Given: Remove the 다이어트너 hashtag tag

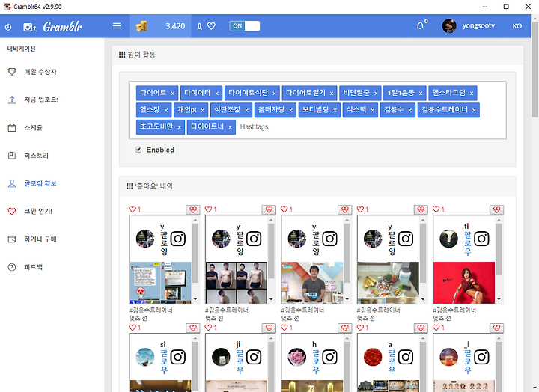Looking at the screenshot, I should (230, 127).
